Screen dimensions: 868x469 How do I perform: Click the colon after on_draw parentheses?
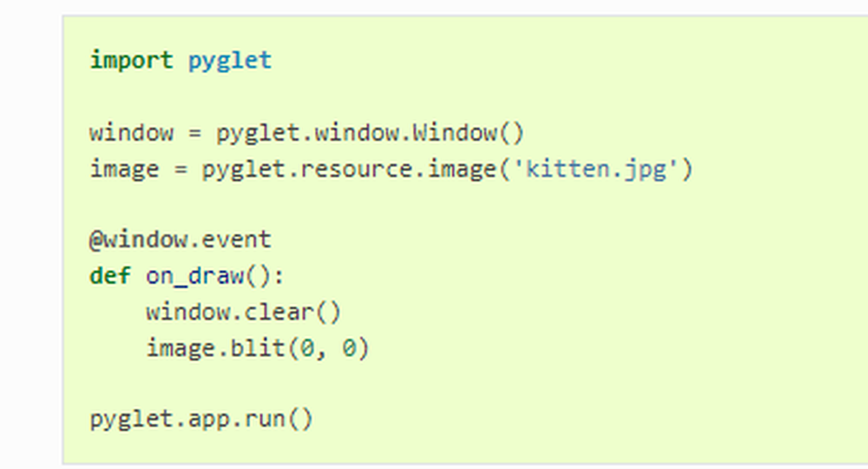click(x=279, y=277)
